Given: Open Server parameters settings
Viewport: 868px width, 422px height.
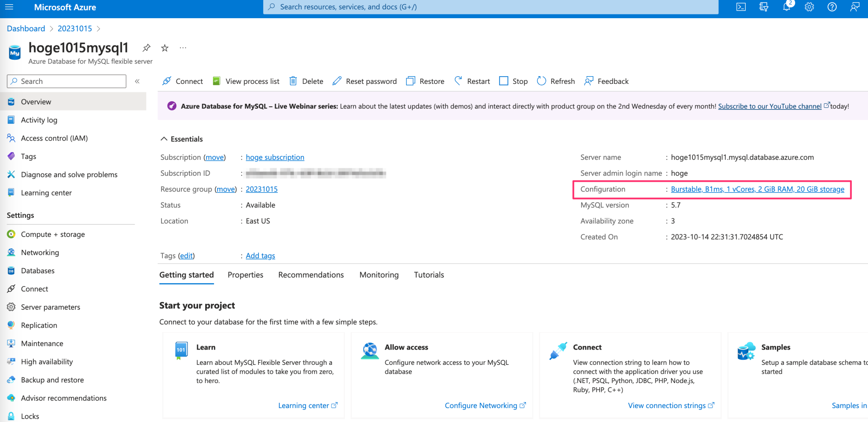Looking at the screenshot, I should [x=50, y=307].
